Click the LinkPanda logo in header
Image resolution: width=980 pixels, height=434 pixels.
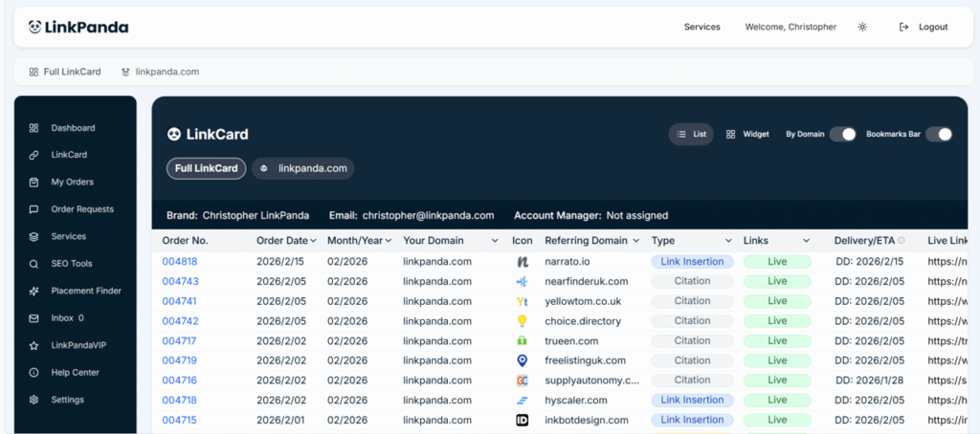pyautogui.click(x=78, y=27)
